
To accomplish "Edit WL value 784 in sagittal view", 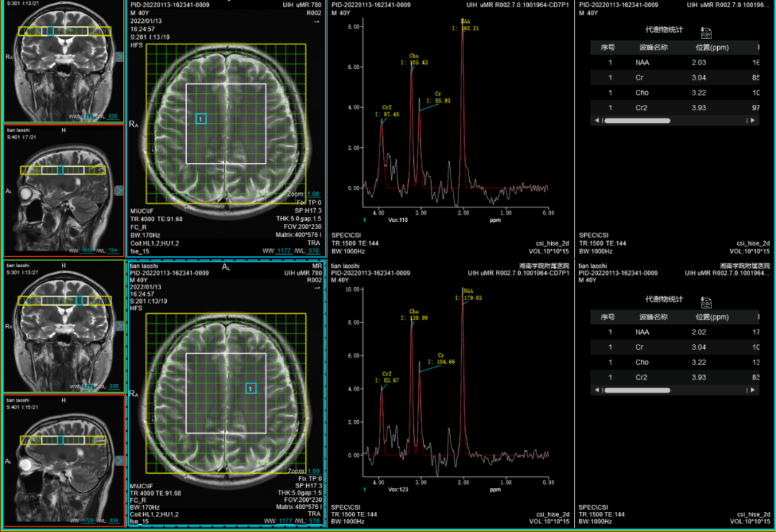I will (x=113, y=251).
